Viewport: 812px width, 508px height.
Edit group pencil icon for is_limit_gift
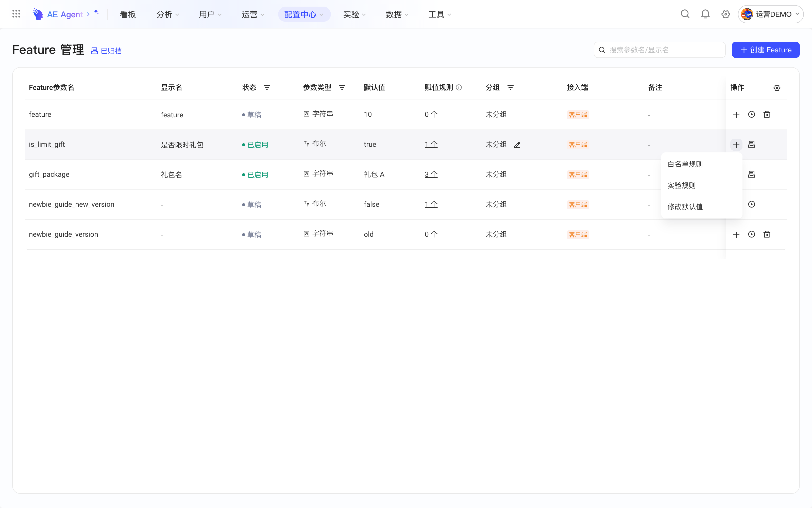coord(517,145)
